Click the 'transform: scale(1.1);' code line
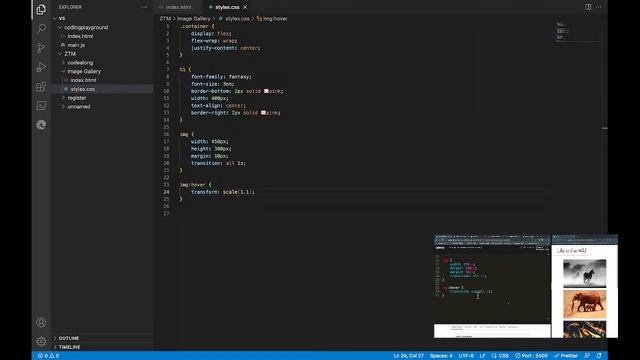Screen dimensions: 640x360 point(222,192)
